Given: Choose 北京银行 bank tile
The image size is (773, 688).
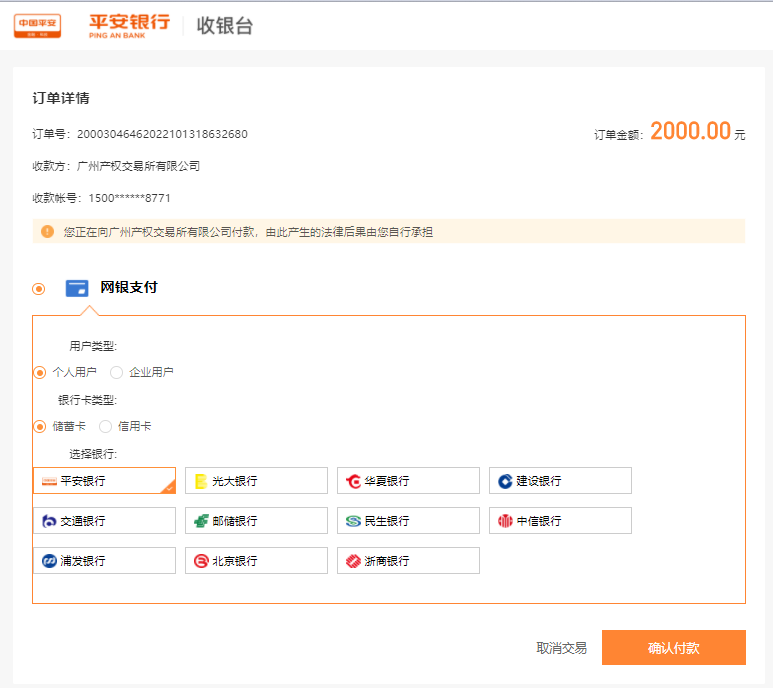Looking at the screenshot, I should click(x=256, y=560).
